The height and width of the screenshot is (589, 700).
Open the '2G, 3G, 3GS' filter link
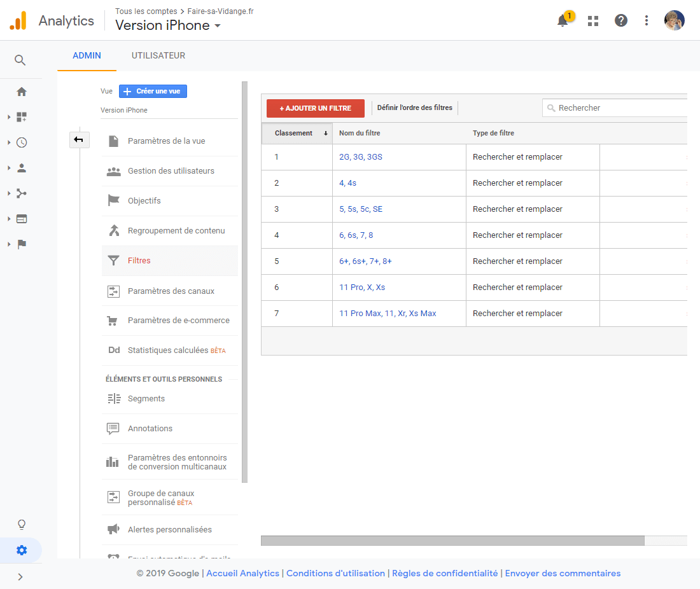click(x=361, y=157)
